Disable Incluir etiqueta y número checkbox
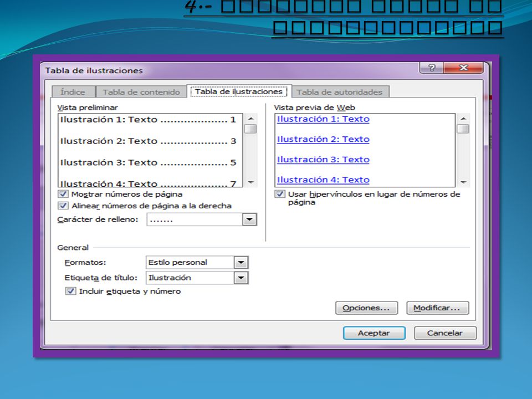 tap(70, 291)
